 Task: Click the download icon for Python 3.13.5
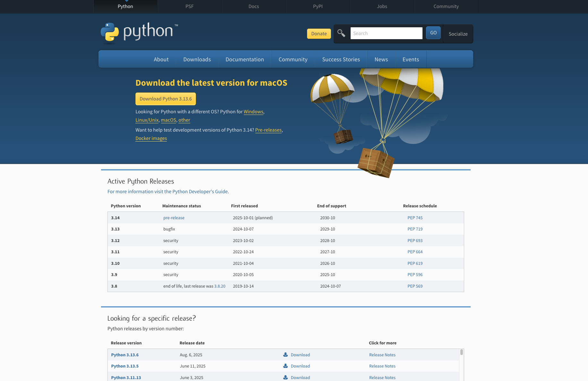click(285, 366)
